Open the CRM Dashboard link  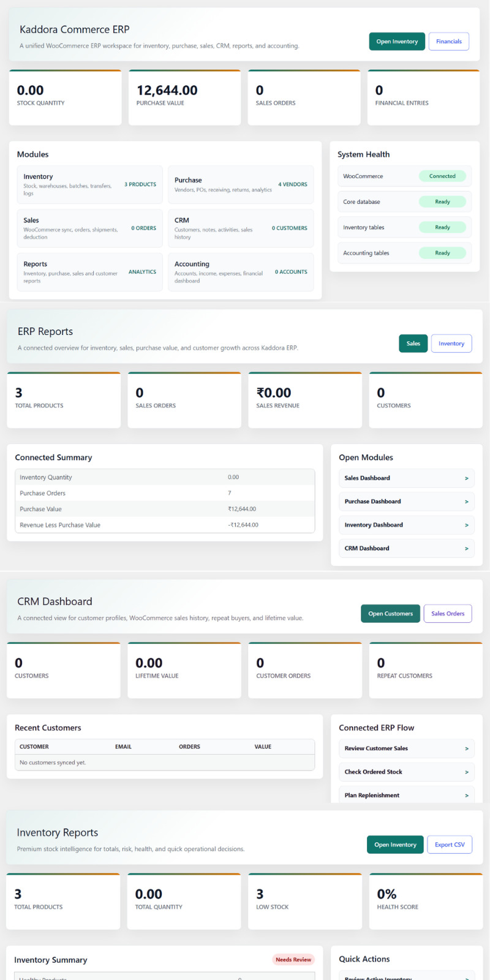(x=407, y=548)
